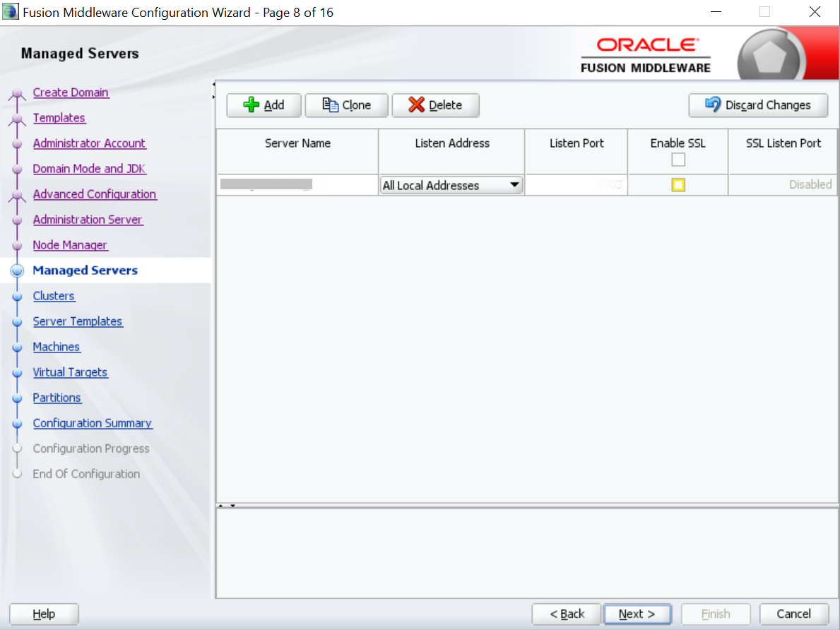This screenshot has height=630, width=840.
Task: Jump to Administrator Account page
Action: pos(90,143)
